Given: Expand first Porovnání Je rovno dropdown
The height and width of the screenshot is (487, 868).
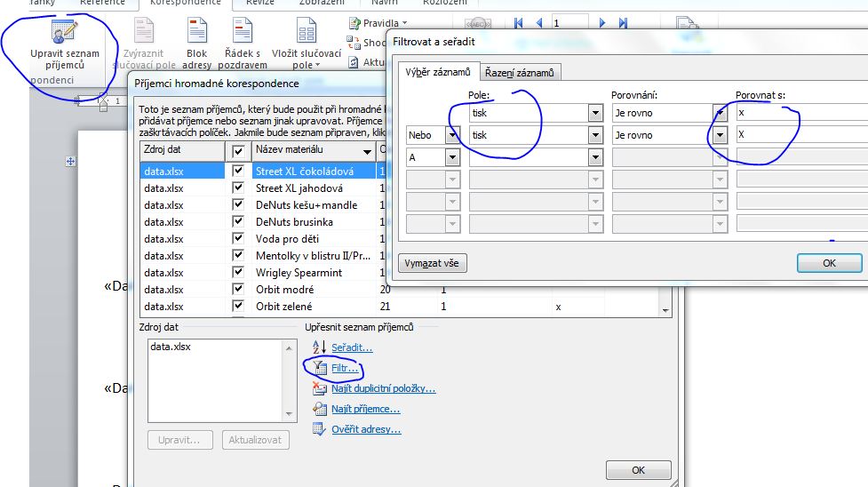Looking at the screenshot, I should (x=719, y=114).
